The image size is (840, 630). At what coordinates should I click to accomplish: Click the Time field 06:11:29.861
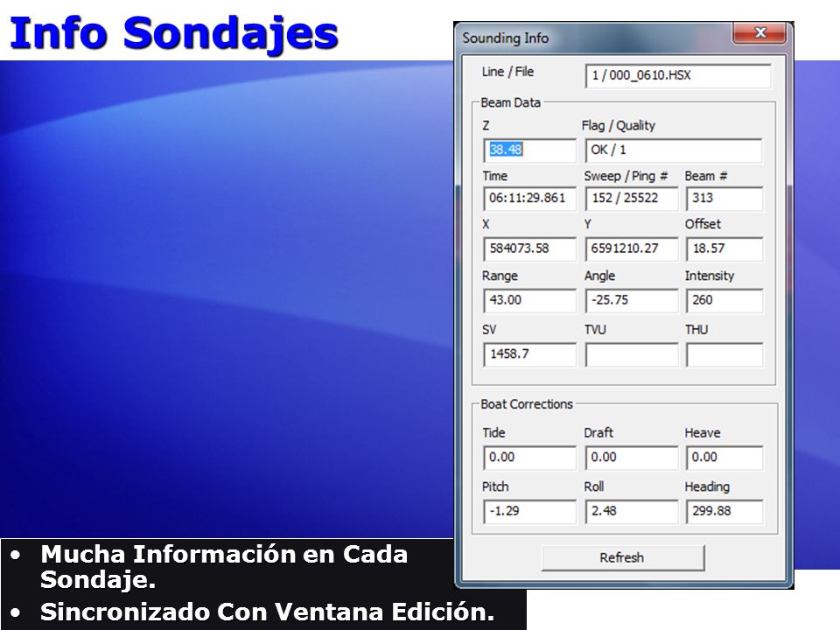coord(529,199)
